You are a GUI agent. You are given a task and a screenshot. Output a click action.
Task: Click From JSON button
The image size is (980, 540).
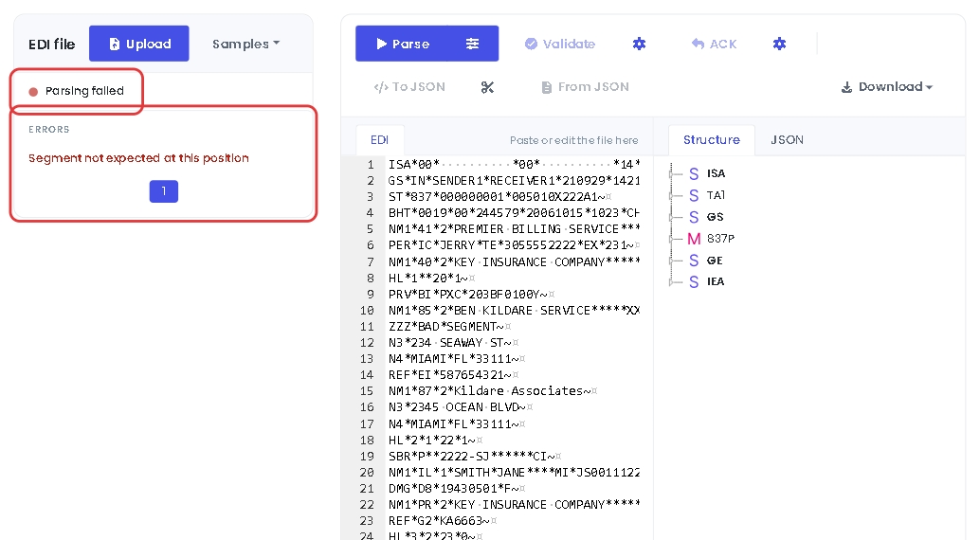585,87
